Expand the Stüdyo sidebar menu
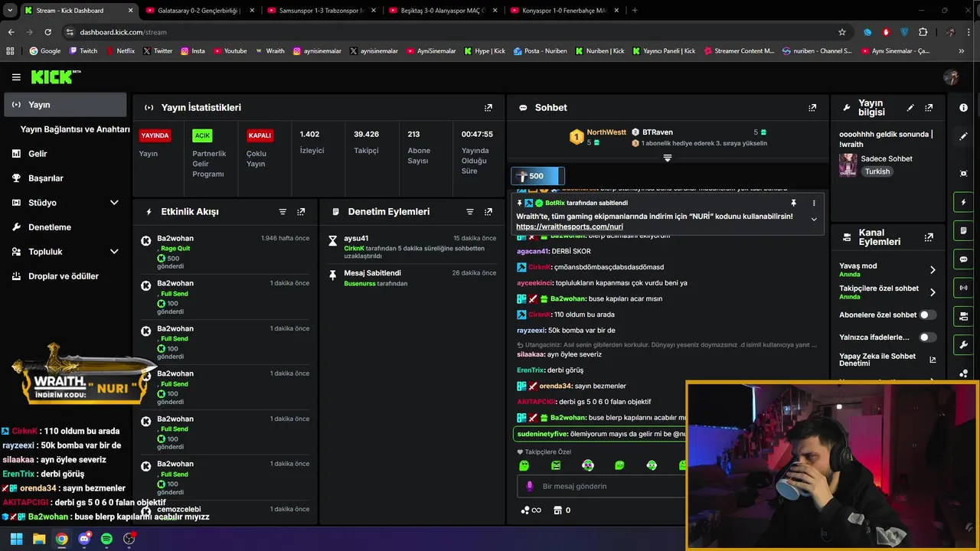Screen dimensions: 980x551 pyautogui.click(x=114, y=203)
